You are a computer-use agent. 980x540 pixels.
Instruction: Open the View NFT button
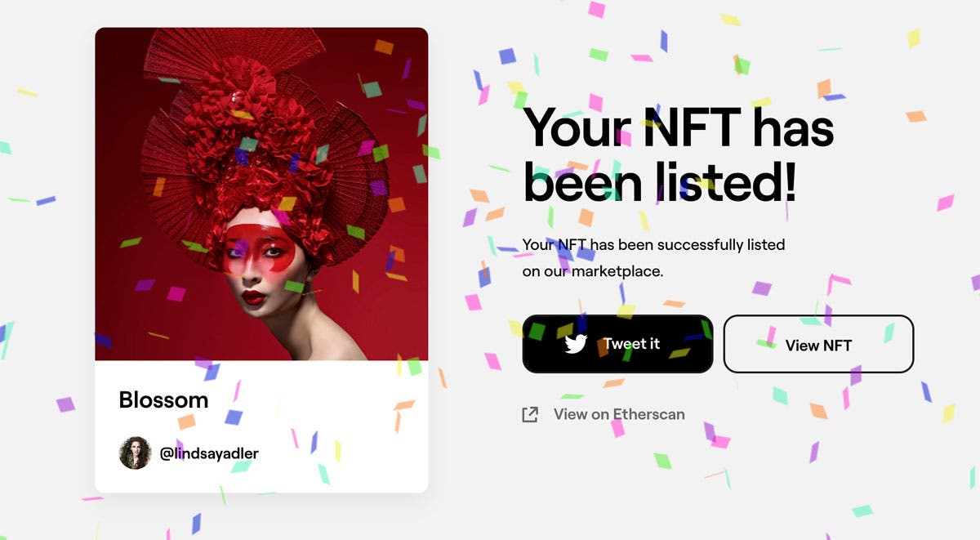(x=818, y=344)
